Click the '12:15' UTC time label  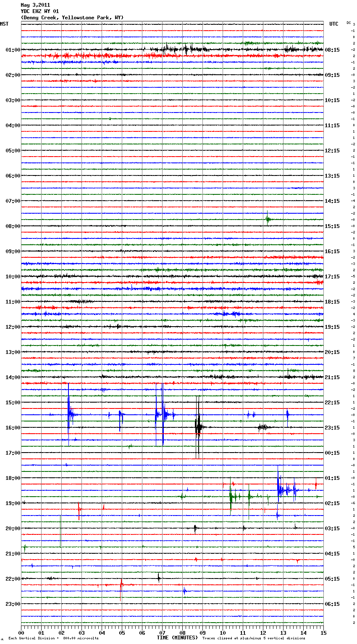pyautogui.click(x=332, y=151)
